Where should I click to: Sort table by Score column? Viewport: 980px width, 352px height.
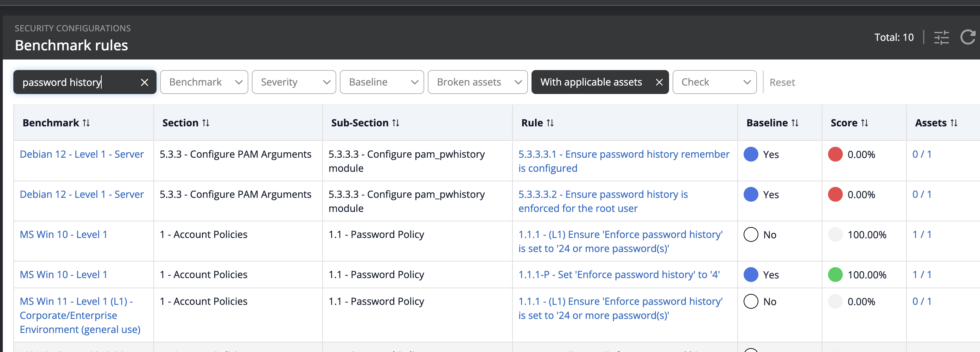[864, 123]
